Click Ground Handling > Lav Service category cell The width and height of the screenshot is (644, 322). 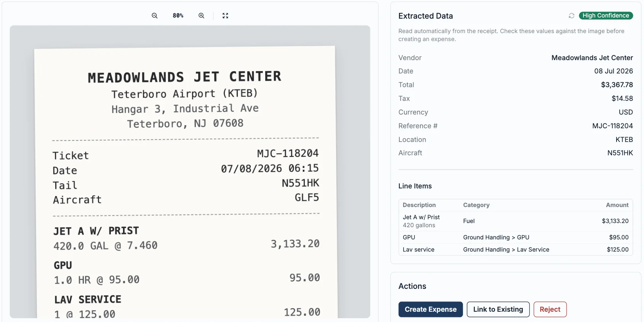(506, 250)
